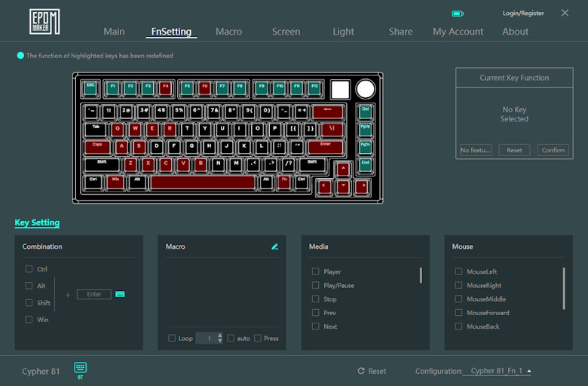
Task: Tick the MouseMiddle checkbox
Action: pos(458,299)
